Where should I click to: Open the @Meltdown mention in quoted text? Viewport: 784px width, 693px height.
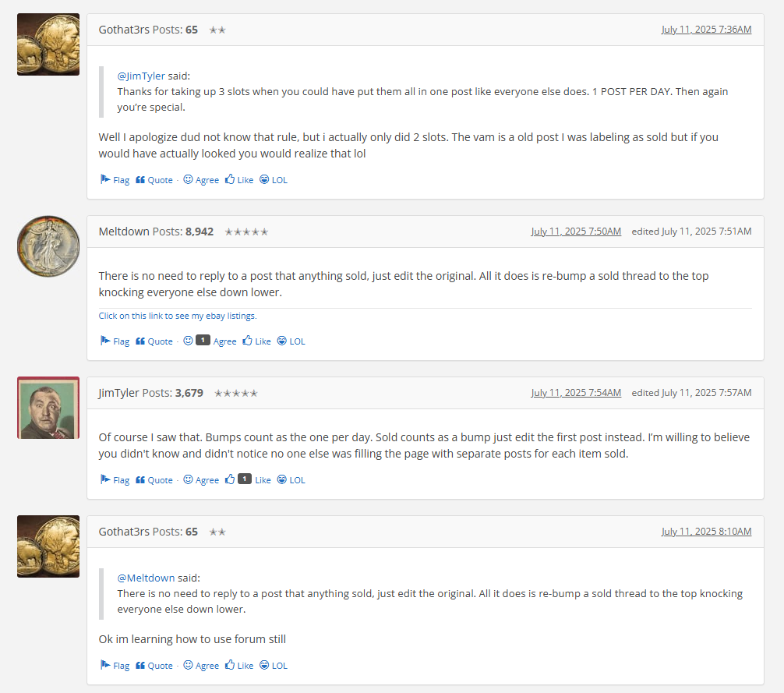tap(146, 578)
